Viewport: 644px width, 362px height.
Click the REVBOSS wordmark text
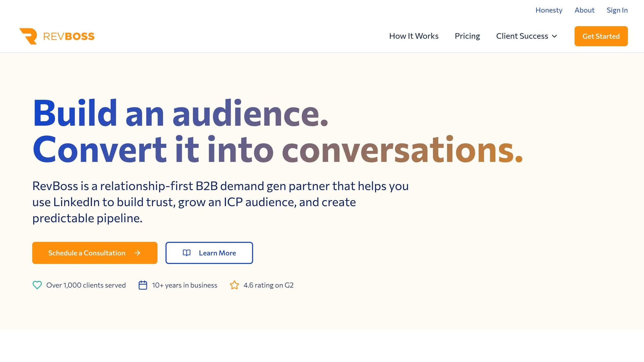click(69, 36)
